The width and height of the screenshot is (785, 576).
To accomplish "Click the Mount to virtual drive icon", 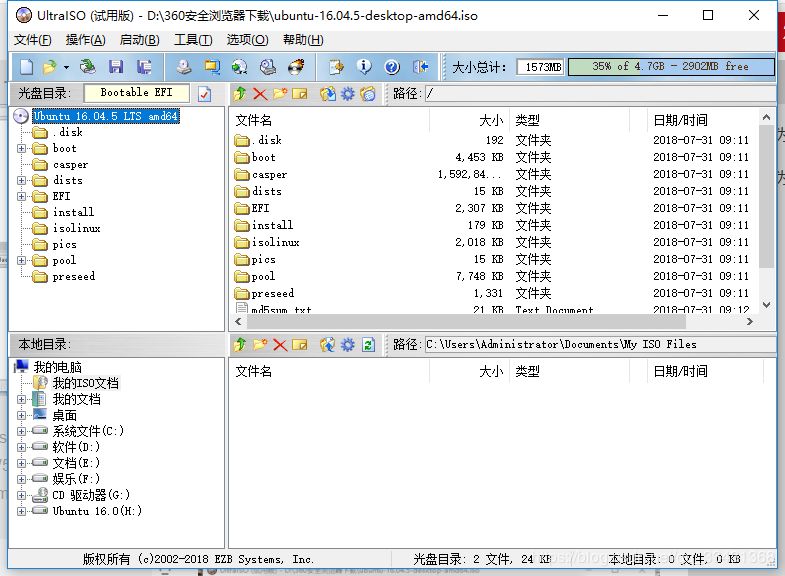I will (268, 67).
